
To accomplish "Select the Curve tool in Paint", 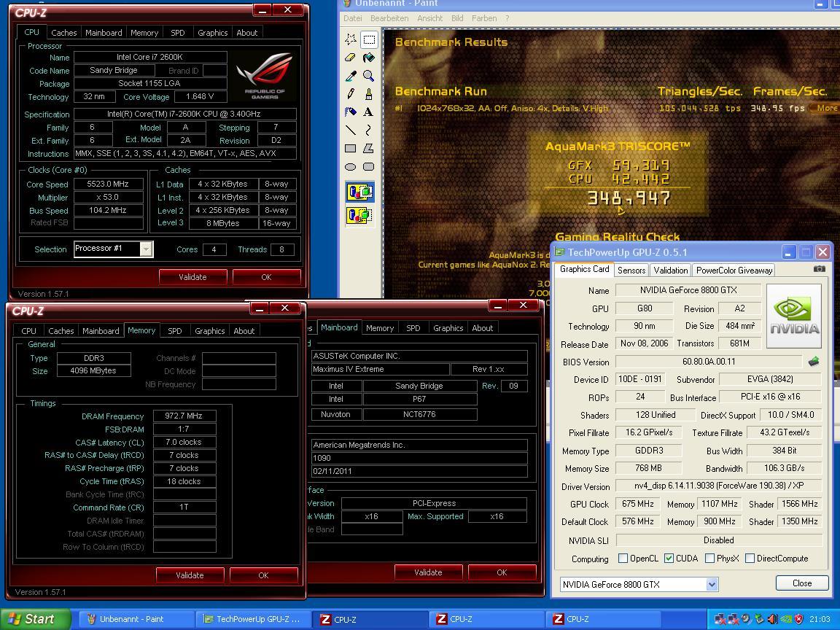I will (x=368, y=131).
